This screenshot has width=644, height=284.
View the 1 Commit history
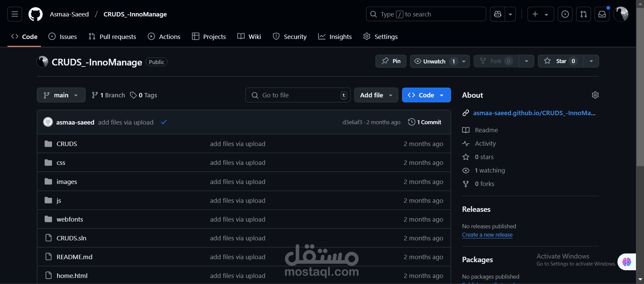(x=425, y=122)
